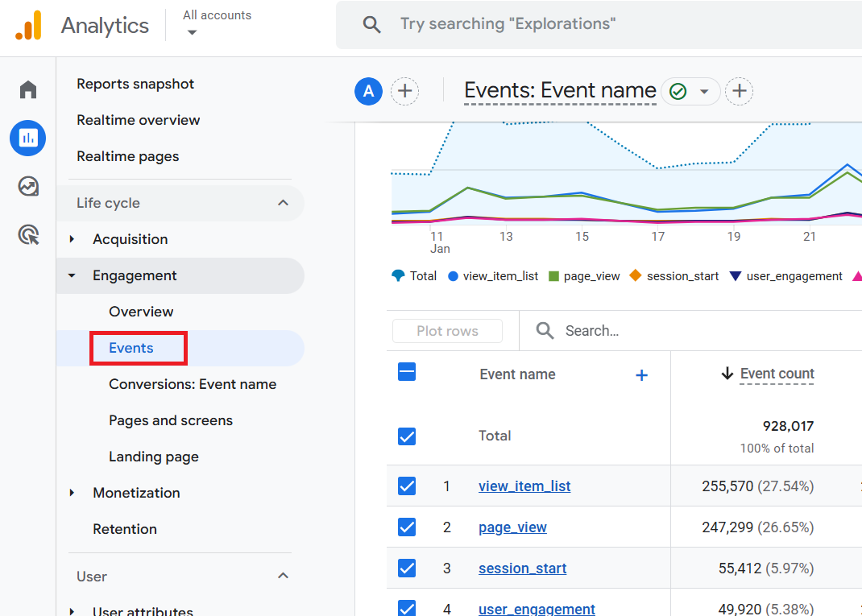Open the All accounts dropdown
The width and height of the screenshot is (862, 616).
[x=216, y=24]
